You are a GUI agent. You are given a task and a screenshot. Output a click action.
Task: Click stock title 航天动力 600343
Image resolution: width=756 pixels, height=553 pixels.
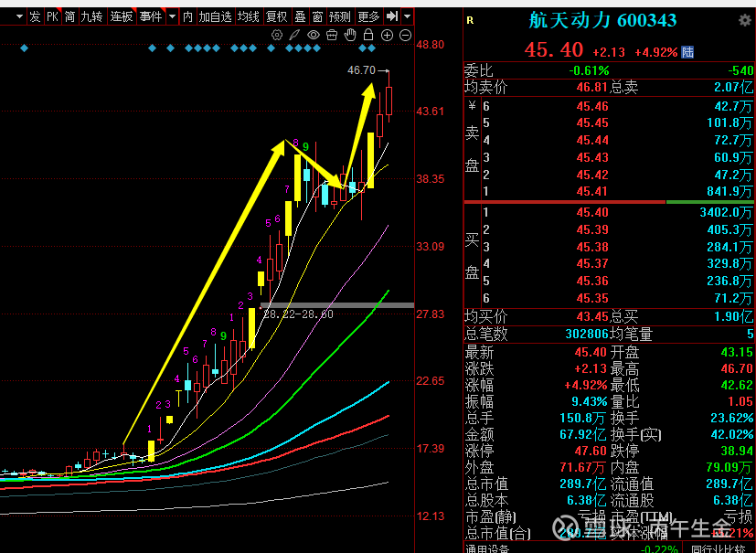(602, 20)
